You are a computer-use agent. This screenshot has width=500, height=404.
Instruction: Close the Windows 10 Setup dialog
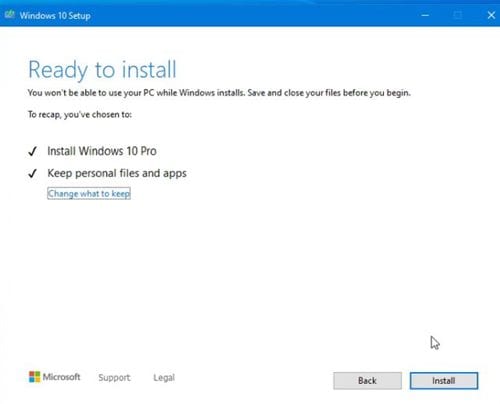pyautogui.click(x=491, y=15)
